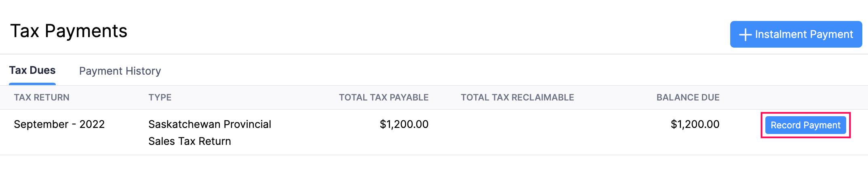Viewport: 868px width, 184px height.
Task: Click the Sales Tax Return second-line text
Action: coord(190,141)
